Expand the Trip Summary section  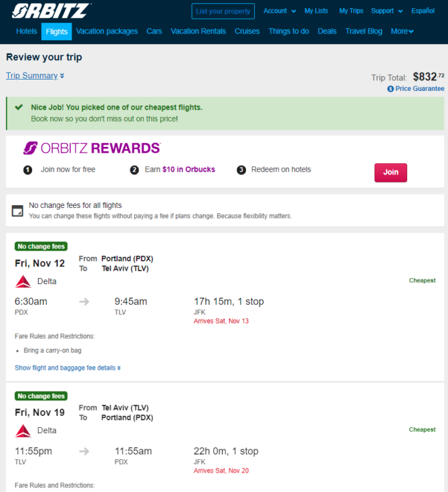click(x=35, y=76)
